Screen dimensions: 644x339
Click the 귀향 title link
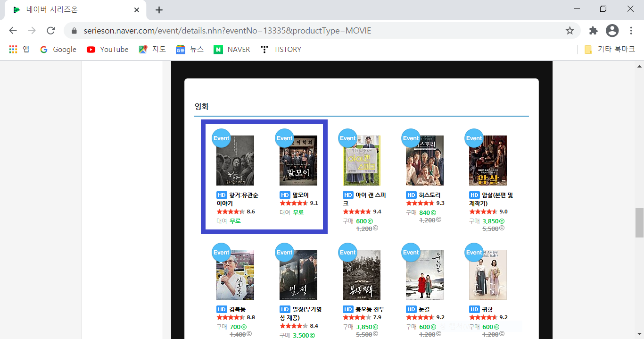[487, 309]
